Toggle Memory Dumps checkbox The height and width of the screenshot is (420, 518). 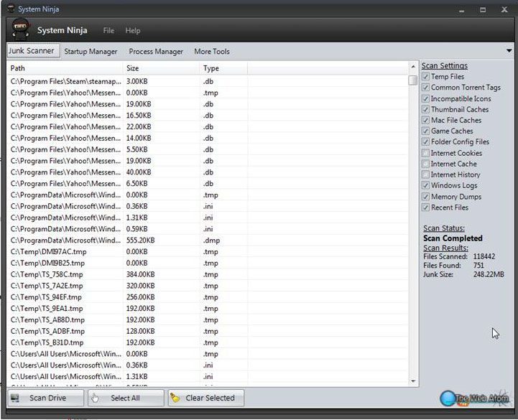tap(425, 197)
